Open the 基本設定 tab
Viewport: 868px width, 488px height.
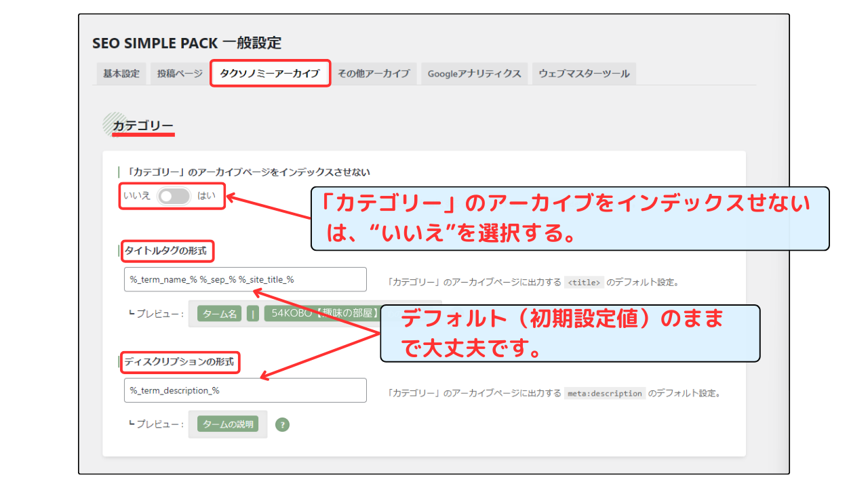[121, 74]
